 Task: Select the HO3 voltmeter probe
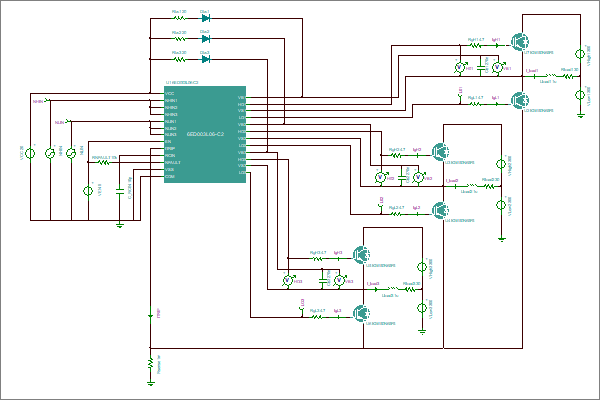pos(288,281)
